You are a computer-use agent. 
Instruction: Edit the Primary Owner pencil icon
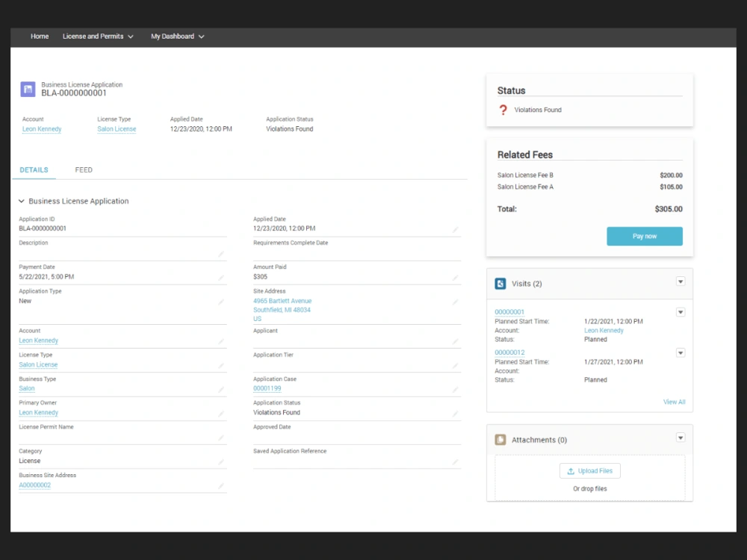tap(220, 414)
